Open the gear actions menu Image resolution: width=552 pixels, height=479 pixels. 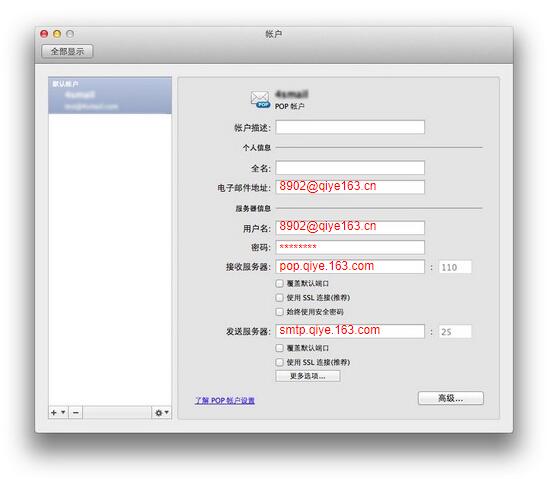pyautogui.click(x=162, y=412)
